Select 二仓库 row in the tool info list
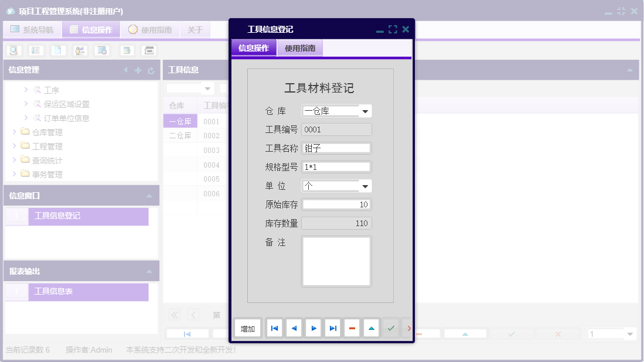This screenshot has width=644, height=362. point(180,136)
